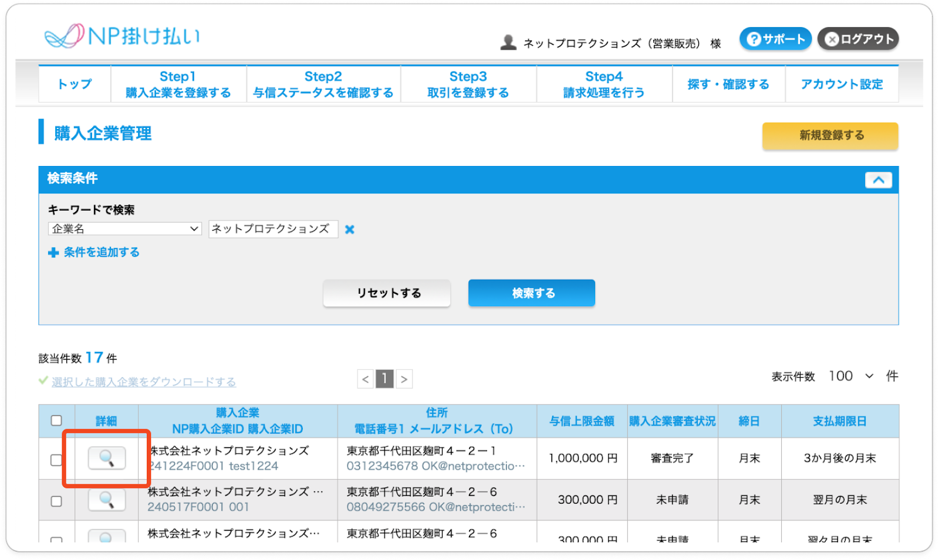Click 該当件数 17 件 result count
The height and width of the screenshot is (560, 939).
78,358
